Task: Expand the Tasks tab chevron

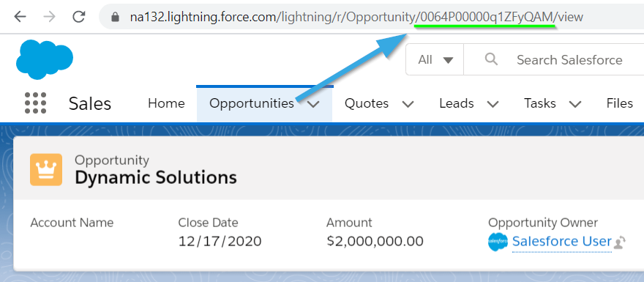Action: click(575, 104)
